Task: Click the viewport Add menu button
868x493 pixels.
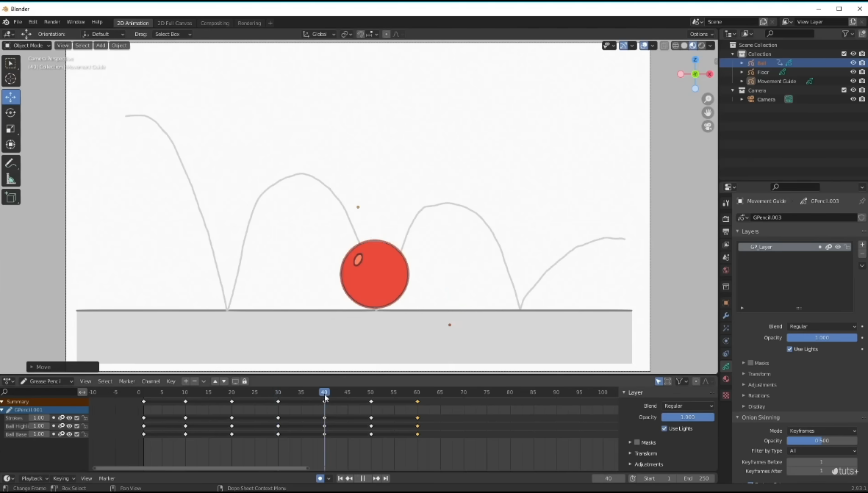Action: point(100,46)
